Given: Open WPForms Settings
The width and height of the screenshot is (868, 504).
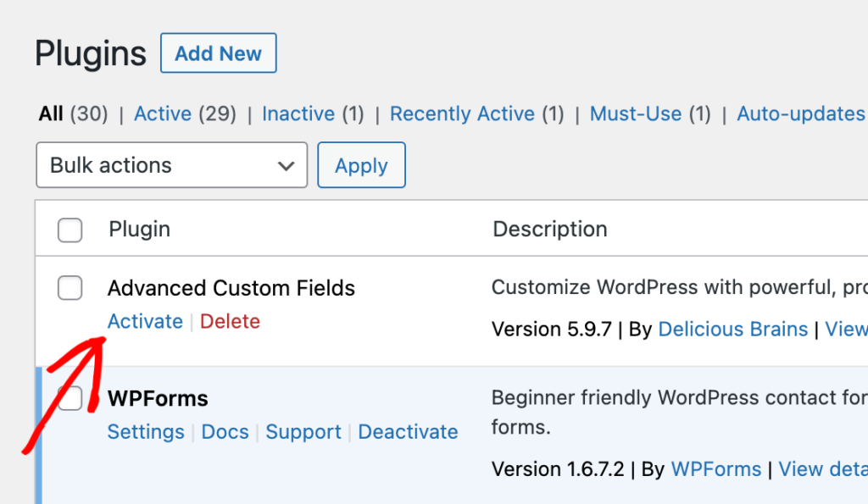Looking at the screenshot, I should coord(145,432).
